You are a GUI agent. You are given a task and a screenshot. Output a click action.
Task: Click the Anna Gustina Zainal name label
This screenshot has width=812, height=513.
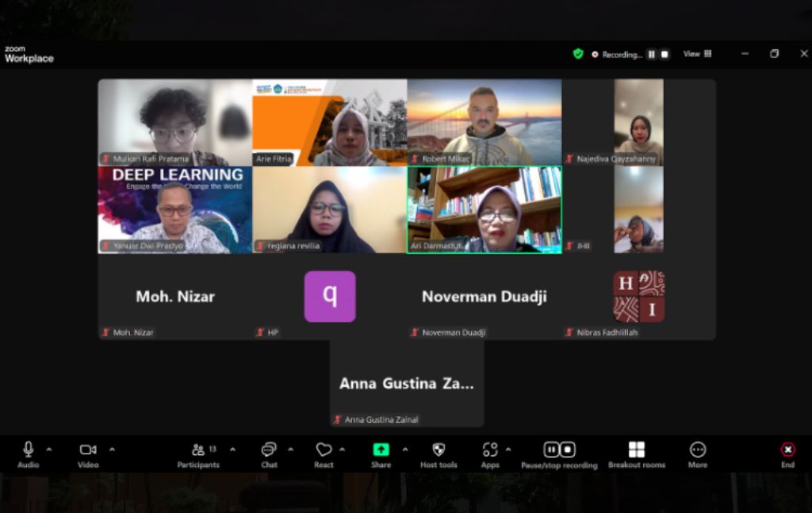click(381, 419)
